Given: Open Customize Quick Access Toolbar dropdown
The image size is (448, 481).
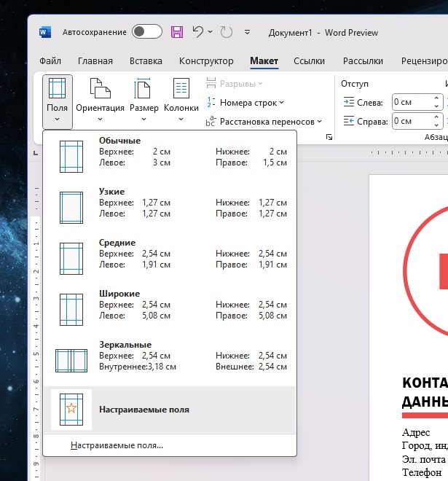Looking at the screenshot, I should click(247, 32).
